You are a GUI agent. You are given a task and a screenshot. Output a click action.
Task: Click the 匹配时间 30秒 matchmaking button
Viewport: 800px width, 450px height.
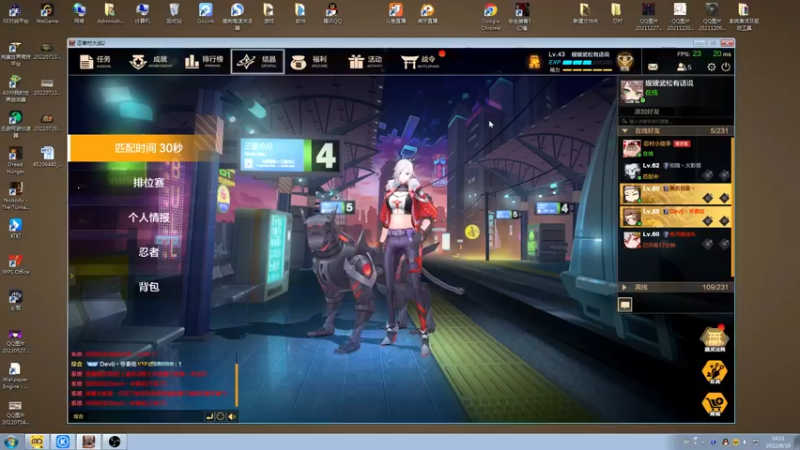pyautogui.click(x=145, y=148)
